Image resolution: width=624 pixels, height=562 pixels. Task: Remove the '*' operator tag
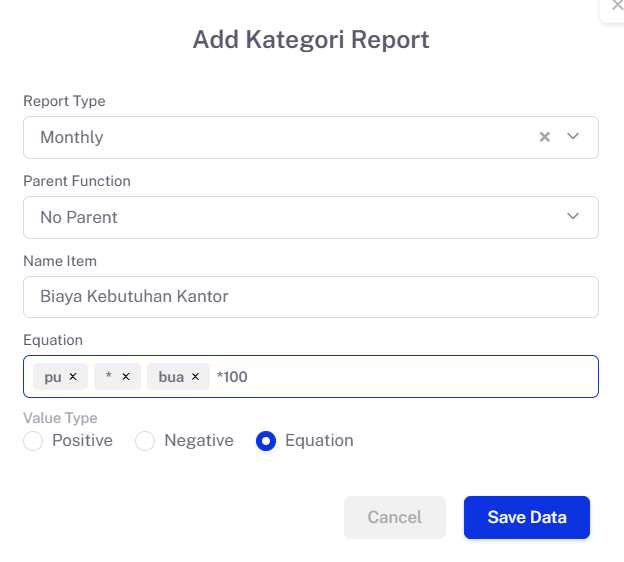[126, 377]
